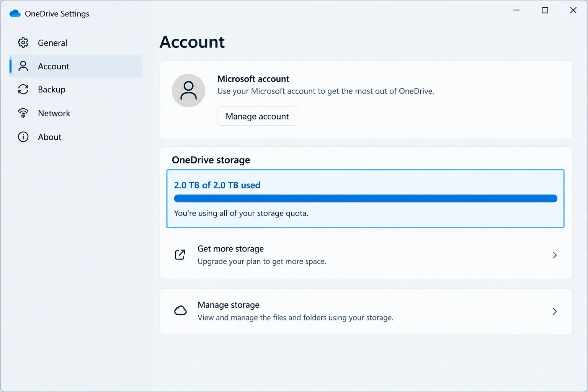Click the "Microsoft account" heading
This screenshot has height=392, width=588.
(x=253, y=79)
